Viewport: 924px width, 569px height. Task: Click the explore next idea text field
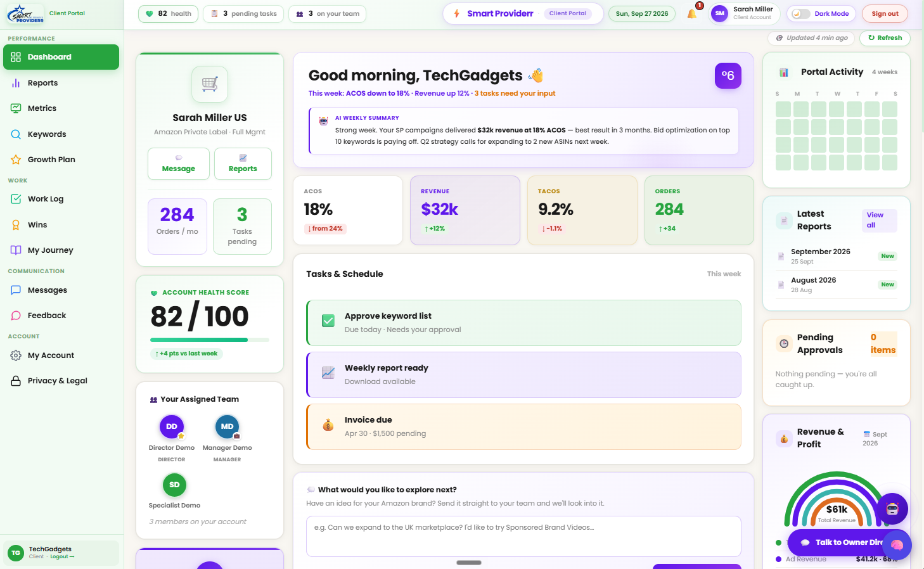click(x=523, y=536)
